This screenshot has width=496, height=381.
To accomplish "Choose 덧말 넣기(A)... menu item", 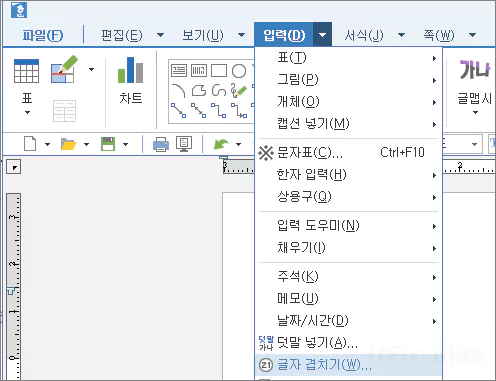I will 348,343.
